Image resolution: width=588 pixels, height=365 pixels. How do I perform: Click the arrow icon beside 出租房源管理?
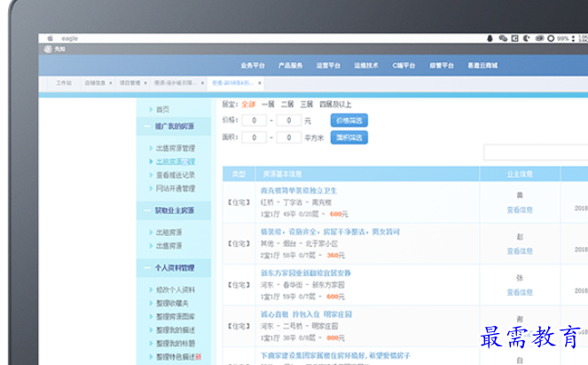(x=151, y=148)
